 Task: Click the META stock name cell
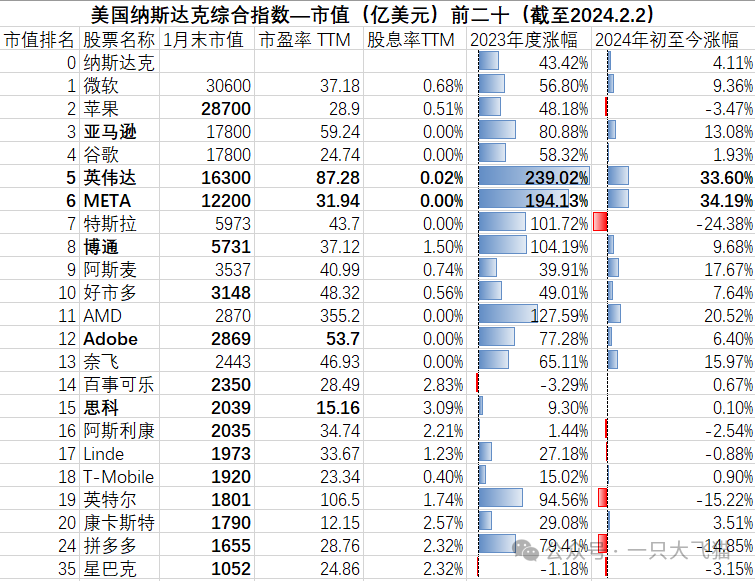pos(107,201)
